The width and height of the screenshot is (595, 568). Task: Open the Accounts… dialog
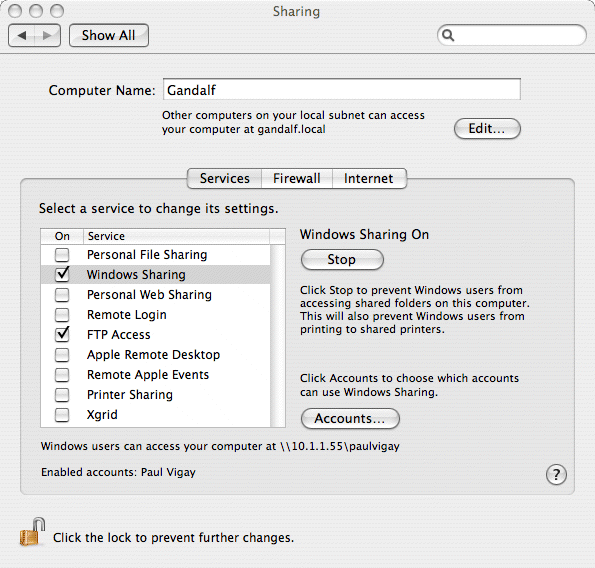(x=350, y=419)
